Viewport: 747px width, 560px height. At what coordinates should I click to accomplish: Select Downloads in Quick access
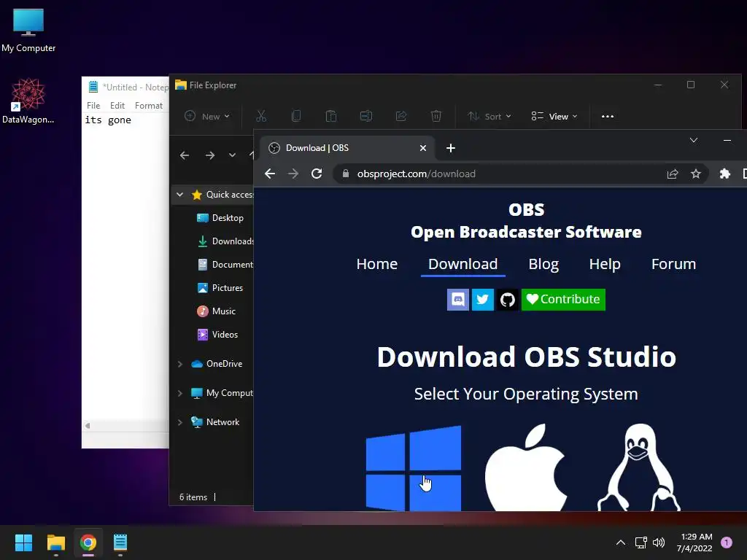pyautogui.click(x=224, y=241)
